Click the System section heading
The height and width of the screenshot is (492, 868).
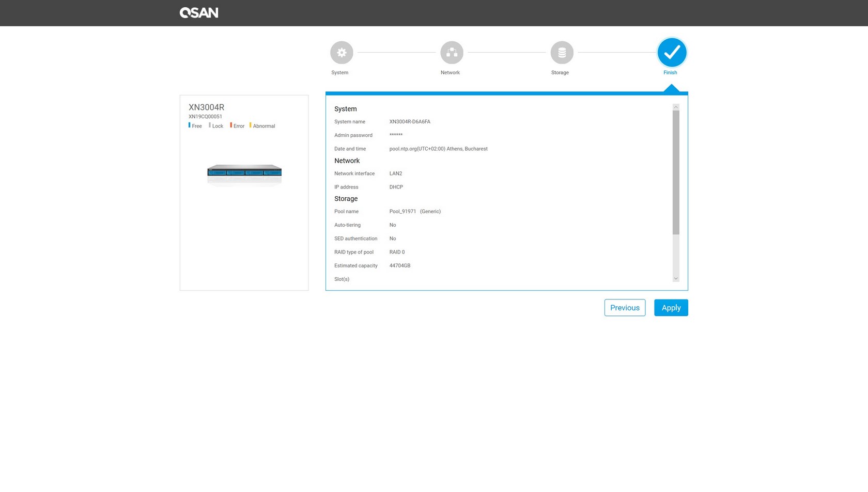(x=346, y=109)
